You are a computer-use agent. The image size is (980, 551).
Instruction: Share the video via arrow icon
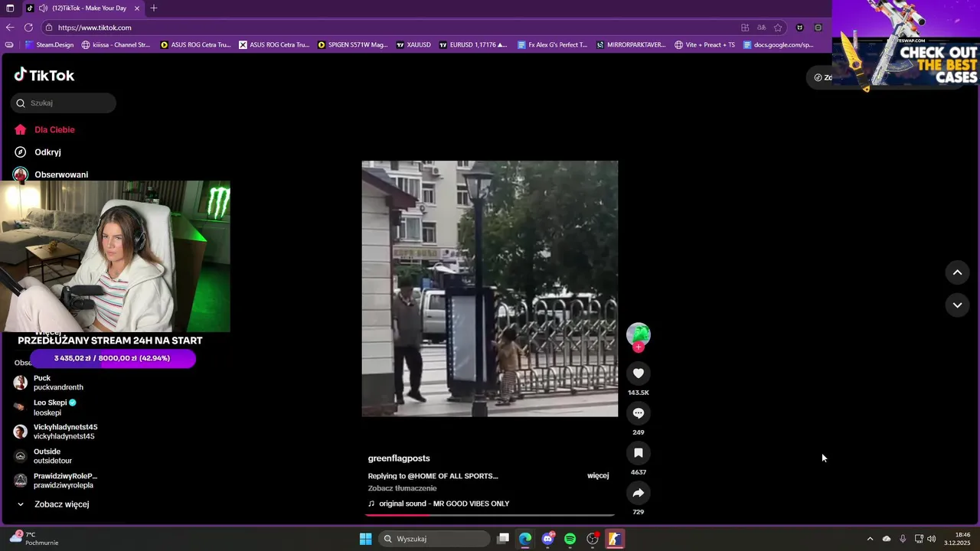638,493
